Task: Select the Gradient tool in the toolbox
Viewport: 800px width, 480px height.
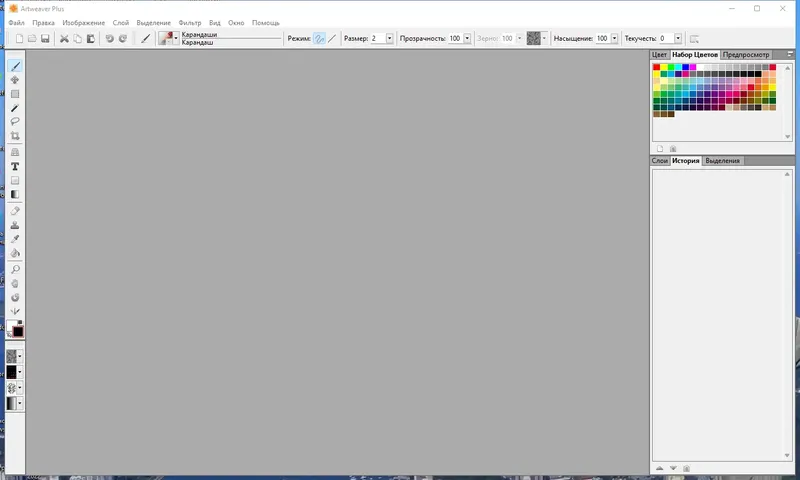Action: (x=15, y=194)
